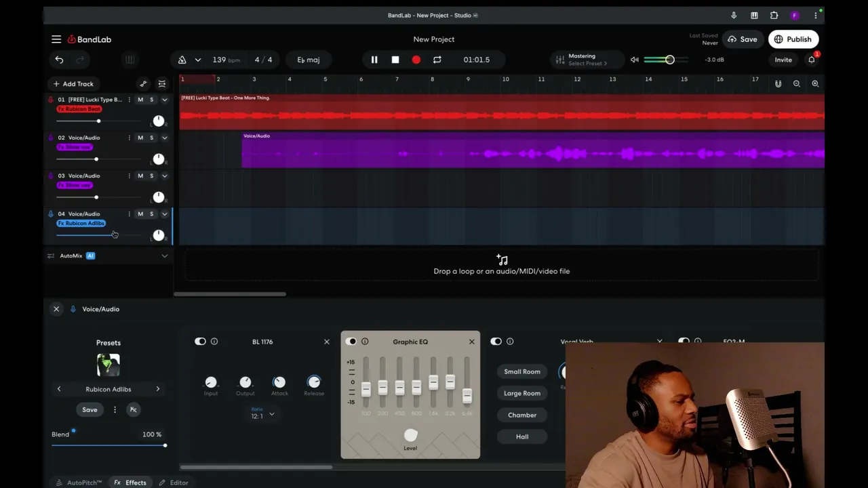Toggle snap-to-grid magnet
The image size is (868, 488).
tap(778, 84)
